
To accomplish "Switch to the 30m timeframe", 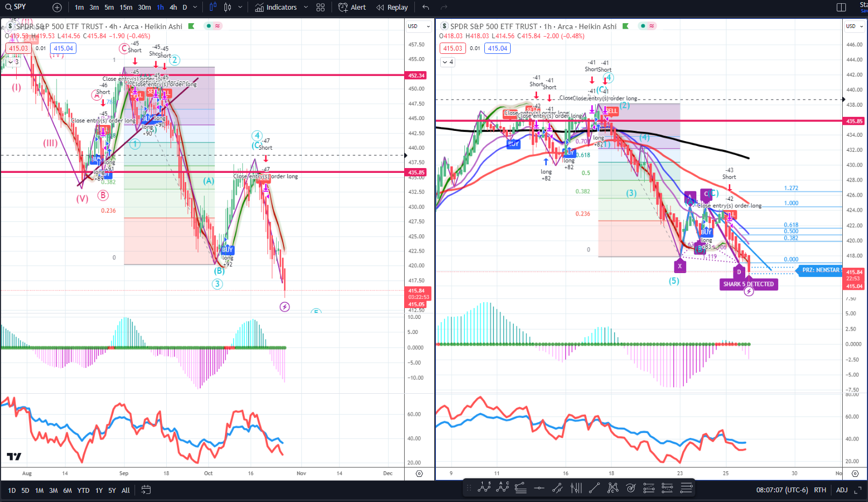I will click(x=144, y=8).
